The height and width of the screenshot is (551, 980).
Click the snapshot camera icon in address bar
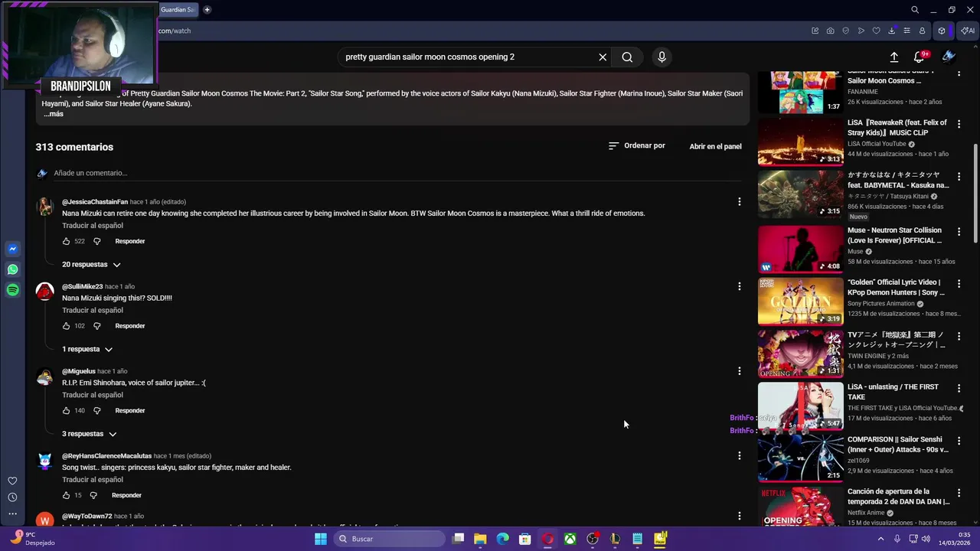(830, 31)
